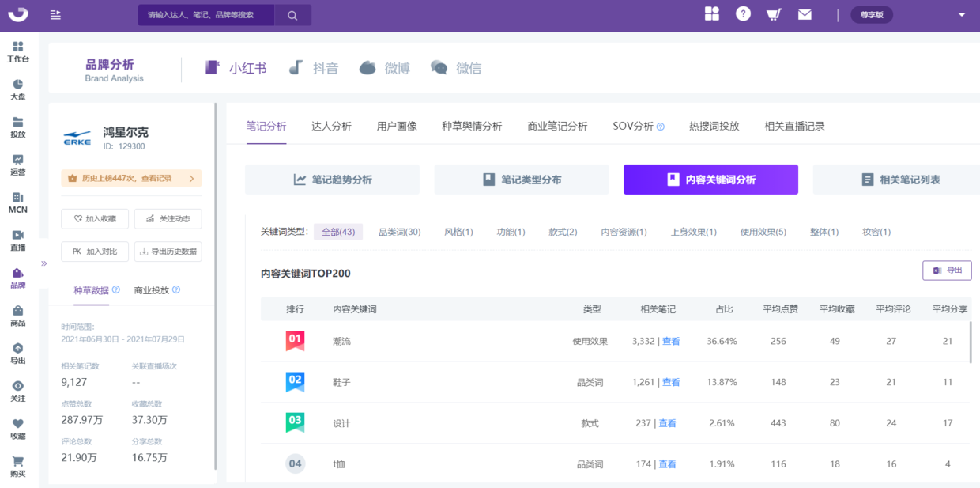Open the mail envelope icon
980x488 pixels.
805,14
